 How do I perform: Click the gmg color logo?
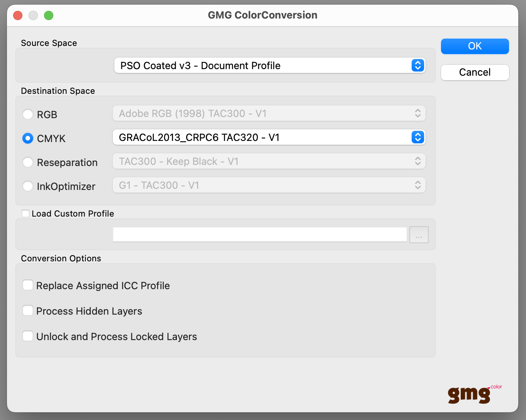tap(475, 394)
